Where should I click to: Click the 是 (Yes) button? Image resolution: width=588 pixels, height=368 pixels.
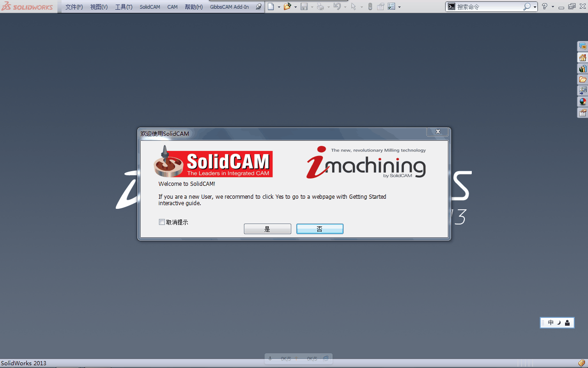267,229
